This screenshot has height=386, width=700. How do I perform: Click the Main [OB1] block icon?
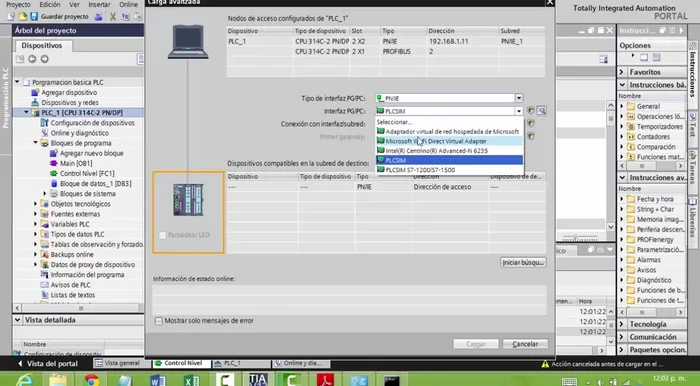point(54,163)
